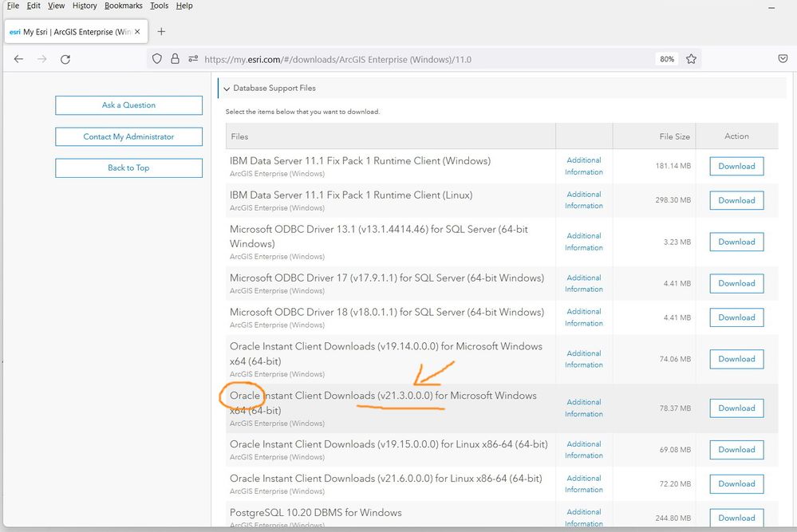Open the Tools menu
Image resolution: width=797 pixels, height=532 pixels.
coord(159,6)
